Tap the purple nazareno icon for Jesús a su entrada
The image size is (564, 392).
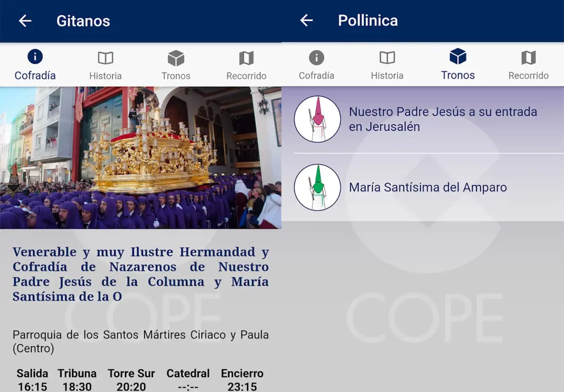(x=317, y=119)
